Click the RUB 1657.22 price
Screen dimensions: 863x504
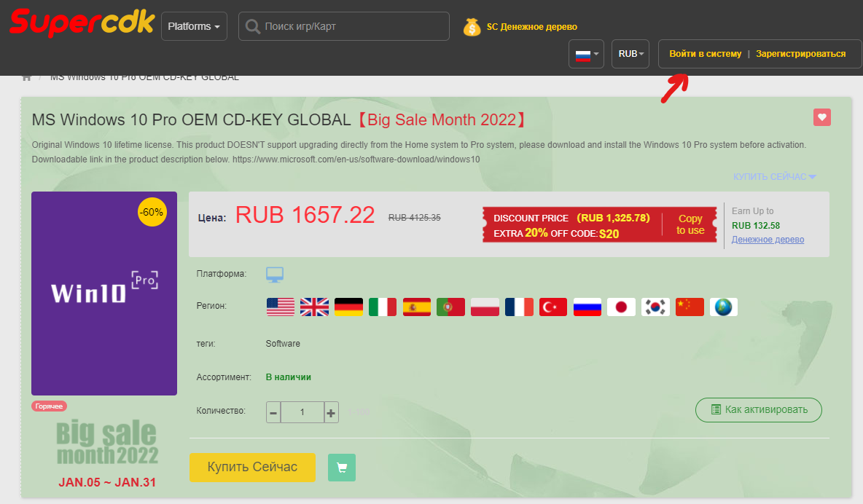(x=305, y=215)
